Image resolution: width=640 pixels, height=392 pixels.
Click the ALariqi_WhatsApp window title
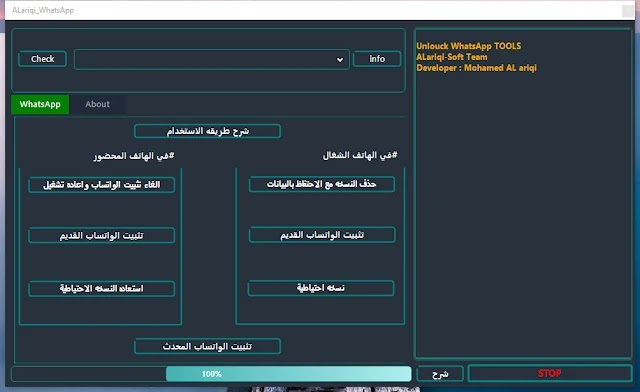coord(43,10)
